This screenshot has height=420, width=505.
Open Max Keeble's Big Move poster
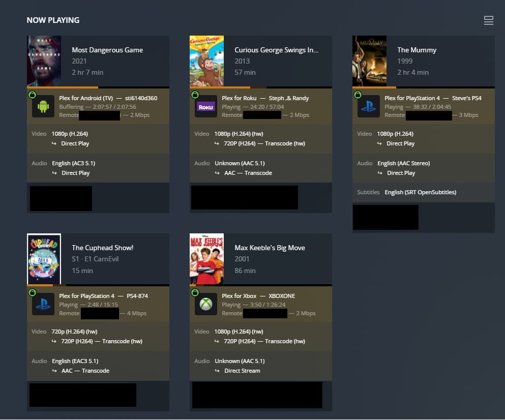pos(206,259)
